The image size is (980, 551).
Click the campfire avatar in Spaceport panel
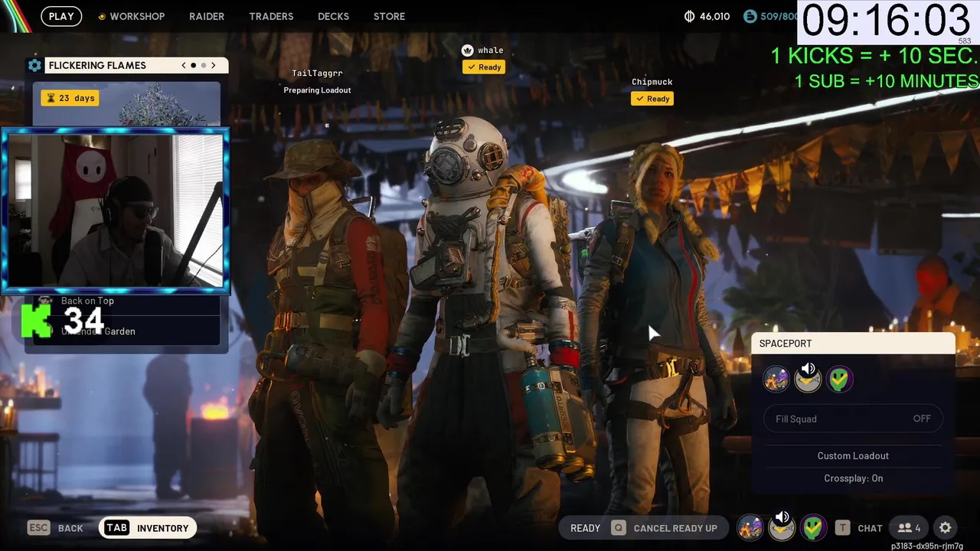(776, 380)
